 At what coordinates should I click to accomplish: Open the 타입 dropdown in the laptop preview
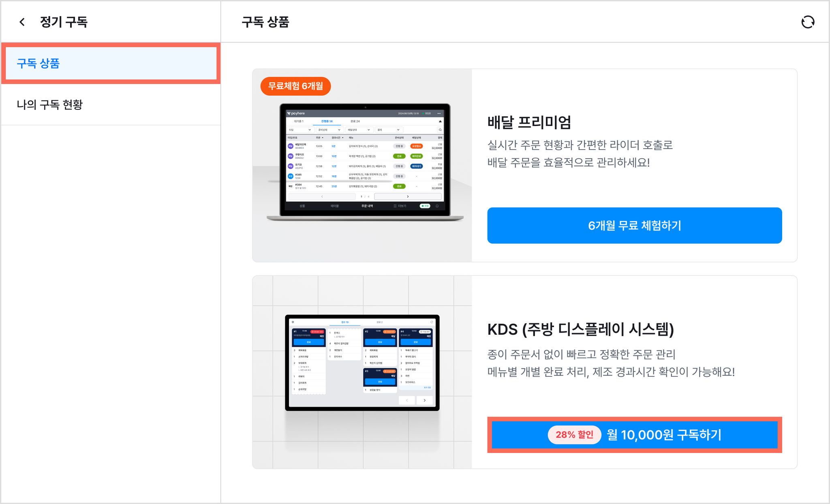click(x=300, y=130)
